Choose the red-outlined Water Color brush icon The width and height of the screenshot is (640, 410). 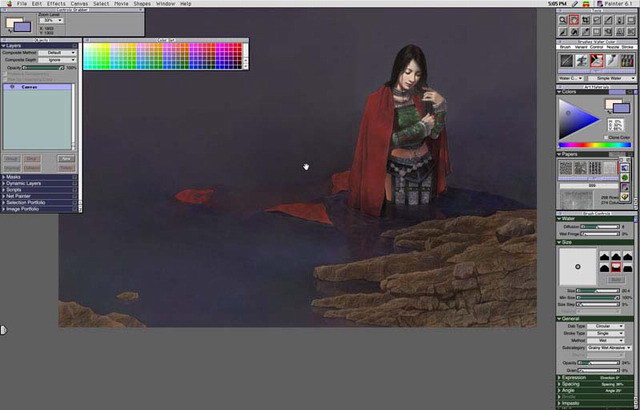pyautogui.click(x=596, y=61)
